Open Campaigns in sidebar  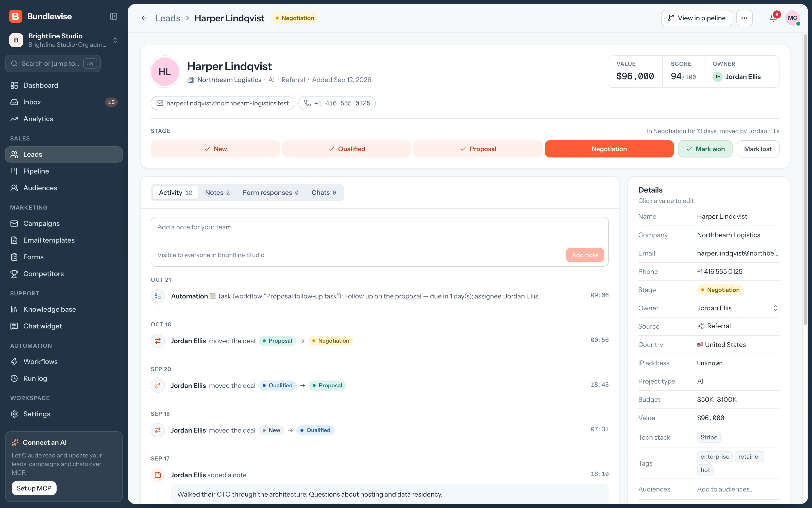pos(64,224)
